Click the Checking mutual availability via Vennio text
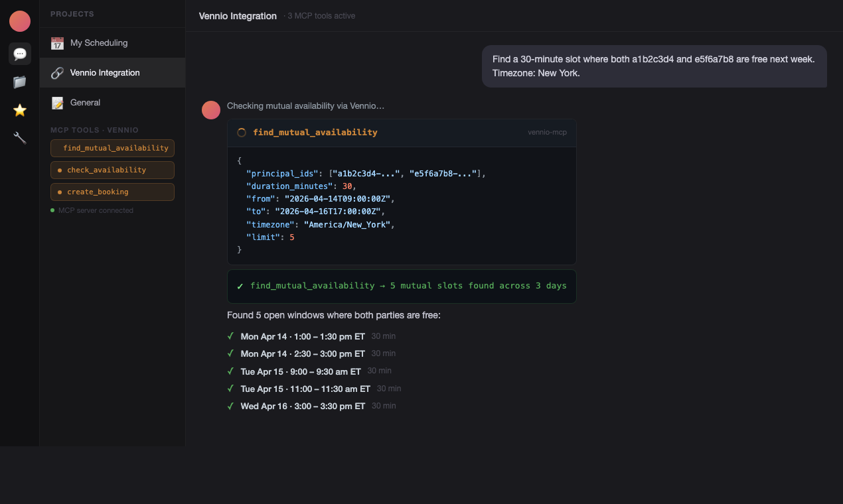Viewport: 843px width, 504px height. point(306,106)
